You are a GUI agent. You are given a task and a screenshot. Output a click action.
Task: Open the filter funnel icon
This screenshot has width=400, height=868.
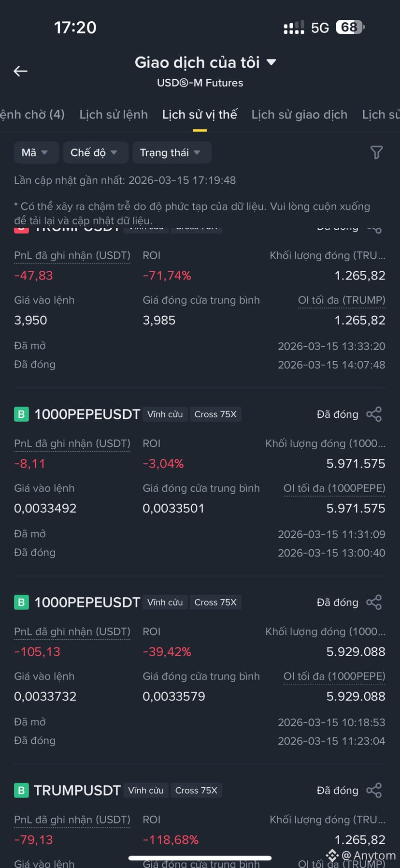376,152
